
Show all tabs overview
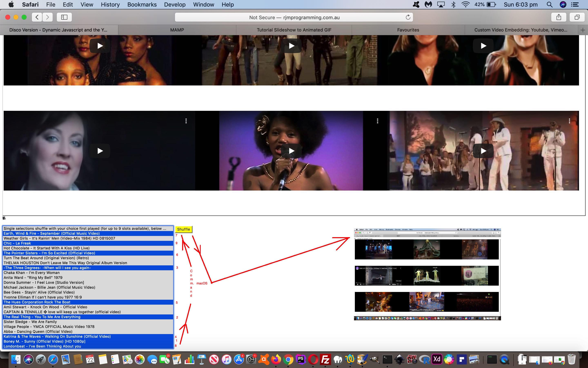click(577, 17)
